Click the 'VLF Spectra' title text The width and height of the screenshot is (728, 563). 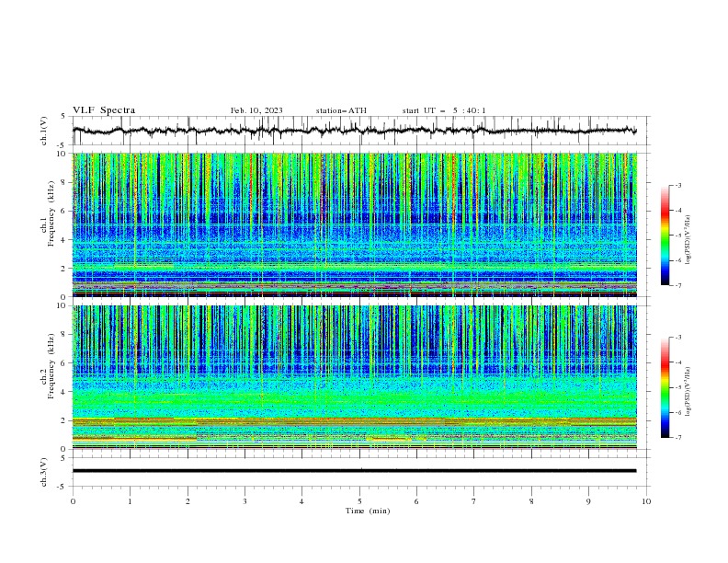[104, 110]
